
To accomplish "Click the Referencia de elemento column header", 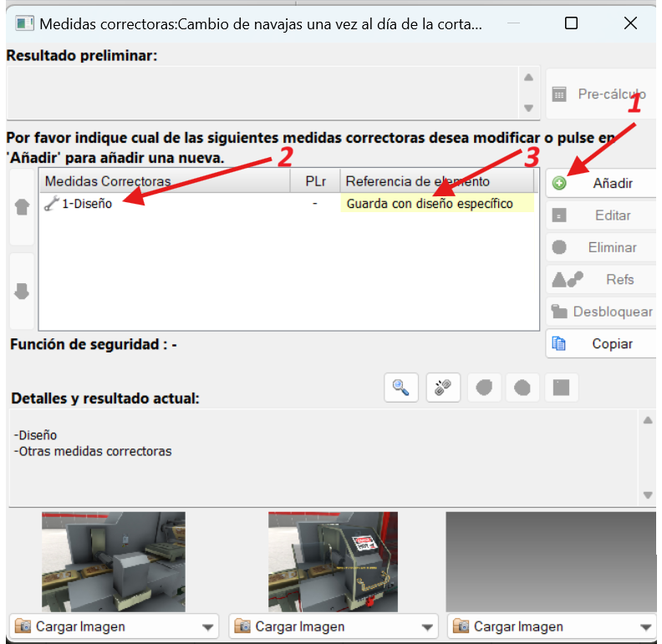I will 437,181.
